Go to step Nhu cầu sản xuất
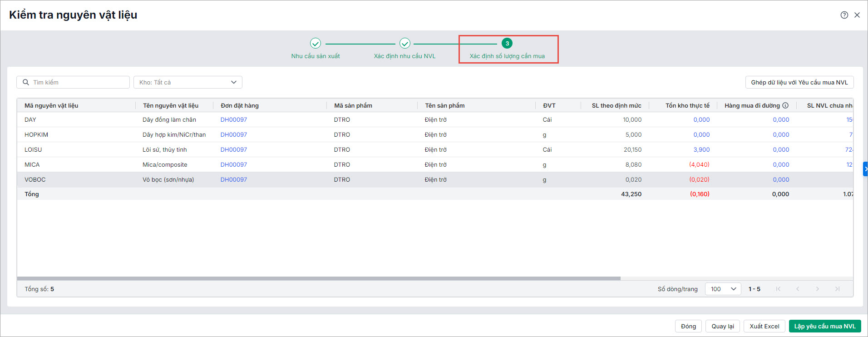 (x=316, y=44)
